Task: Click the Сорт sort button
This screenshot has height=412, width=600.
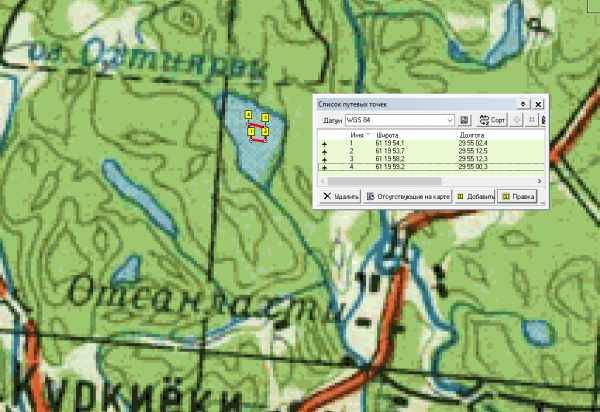Action: (x=490, y=119)
